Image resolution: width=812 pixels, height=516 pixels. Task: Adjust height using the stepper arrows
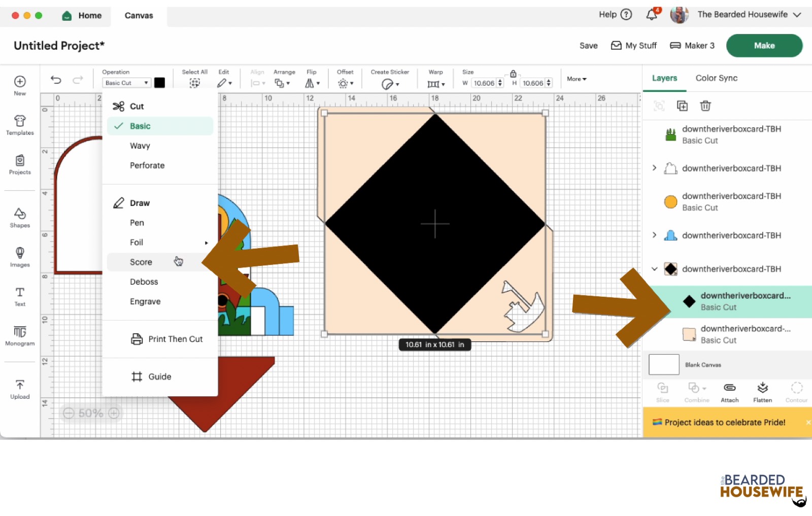pyautogui.click(x=549, y=83)
